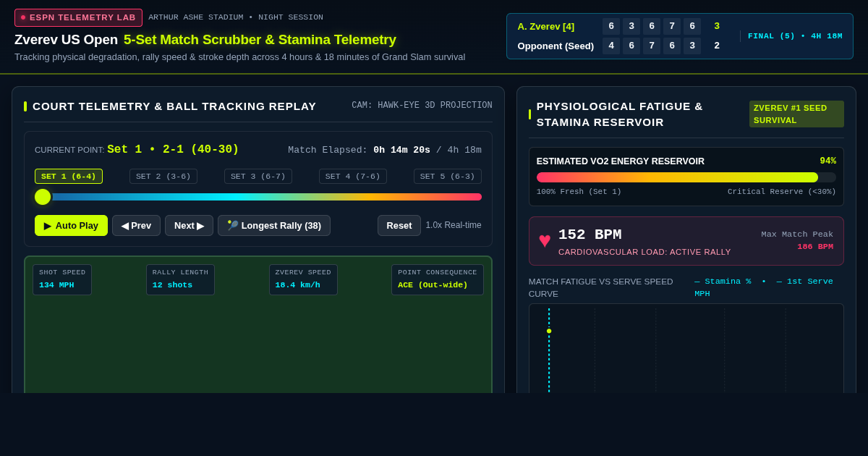Select the SET 2 (3-6) tab
This screenshot has width=868, height=456.
pyautogui.click(x=163, y=176)
